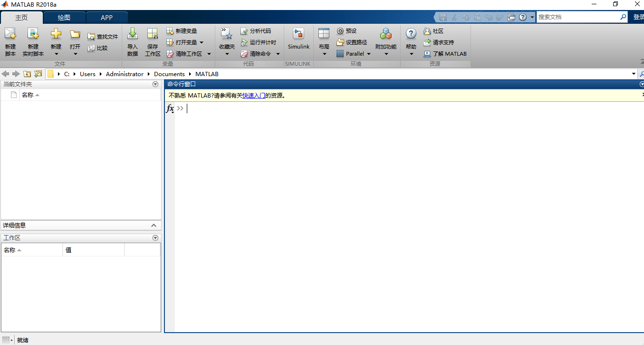644x345 pixels.
Task: Expand the 打开 dropdown arrow
Action: 75,54
